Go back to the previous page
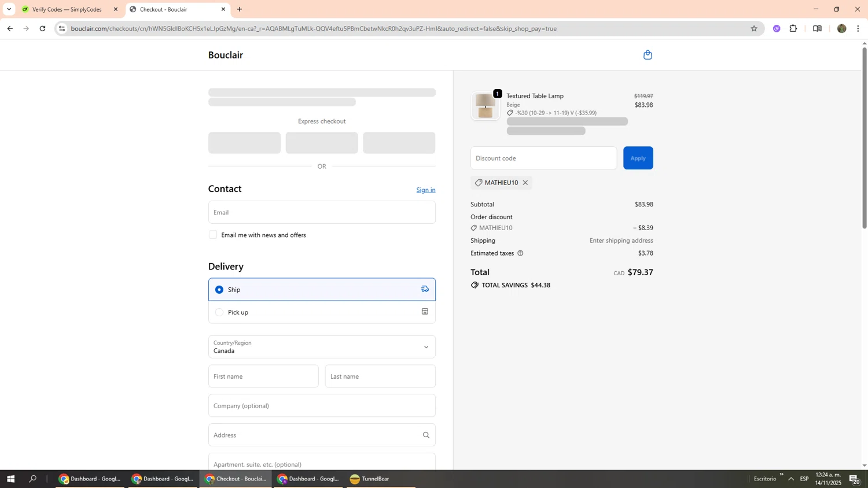This screenshot has height=488, width=868. [10, 28]
